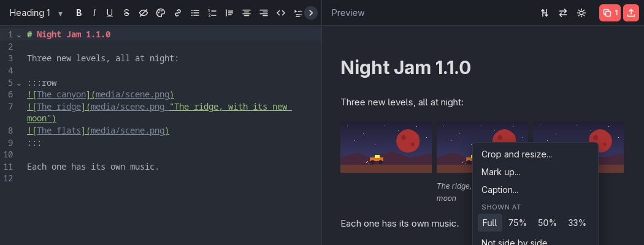644x245 pixels.
Task: Align text left
Action: click(x=229, y=13)
